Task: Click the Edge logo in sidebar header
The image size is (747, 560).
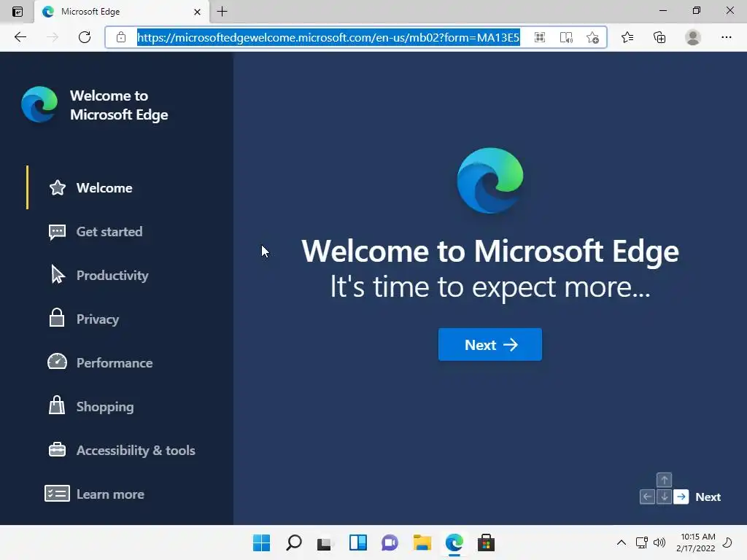Action: click(39, 104)
